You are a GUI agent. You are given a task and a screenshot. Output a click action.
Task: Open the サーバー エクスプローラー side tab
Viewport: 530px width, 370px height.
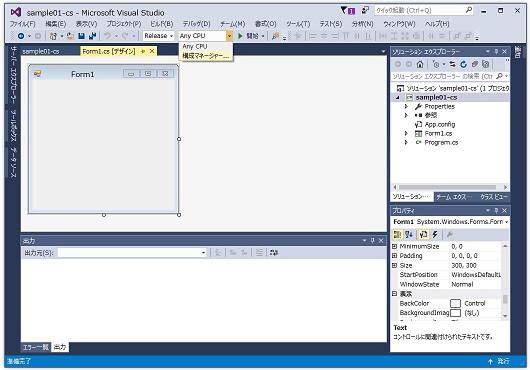click(x=14, y=75)
